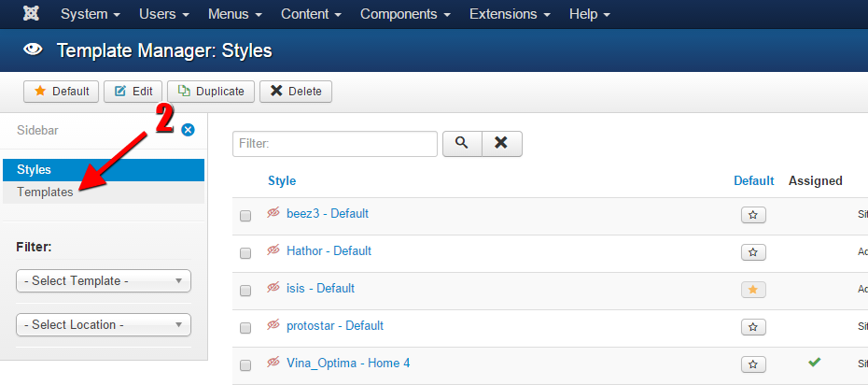Click the Joomla logo icon
868x385 pixels.
click(x=31, y=15)
